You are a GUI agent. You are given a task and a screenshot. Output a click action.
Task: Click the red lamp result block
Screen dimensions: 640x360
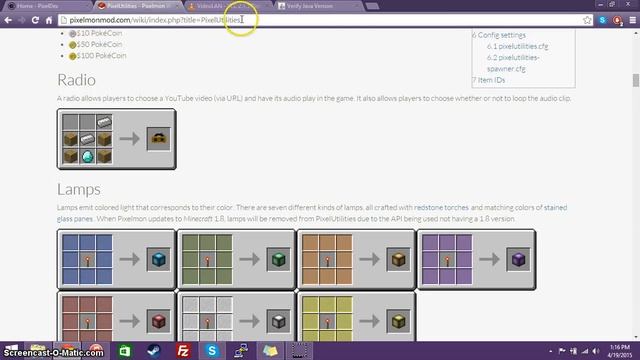[158, 321]
